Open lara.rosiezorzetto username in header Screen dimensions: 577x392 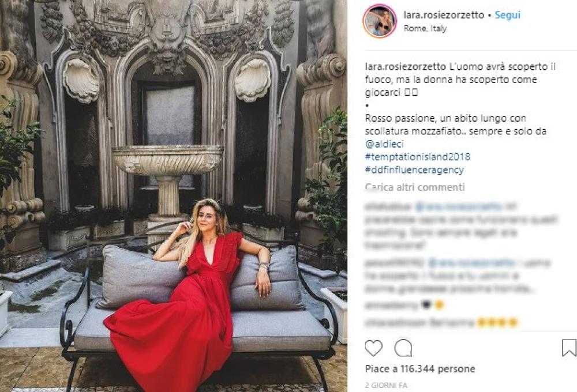444,15
